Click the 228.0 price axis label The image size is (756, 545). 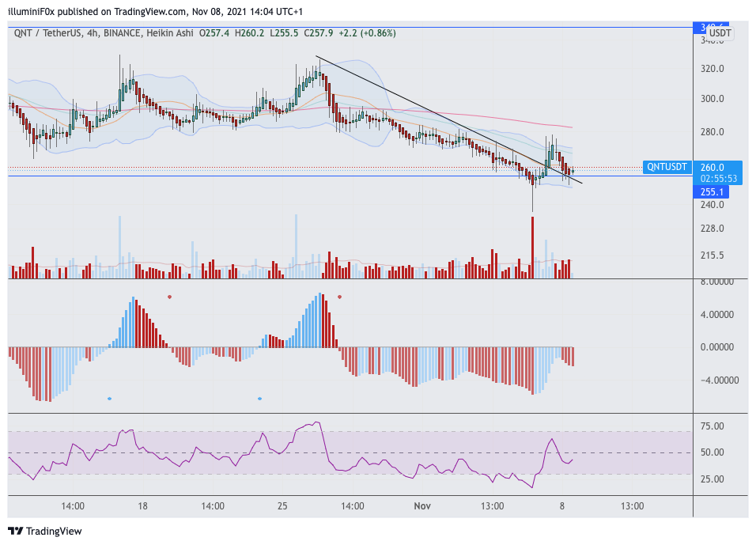713,228
